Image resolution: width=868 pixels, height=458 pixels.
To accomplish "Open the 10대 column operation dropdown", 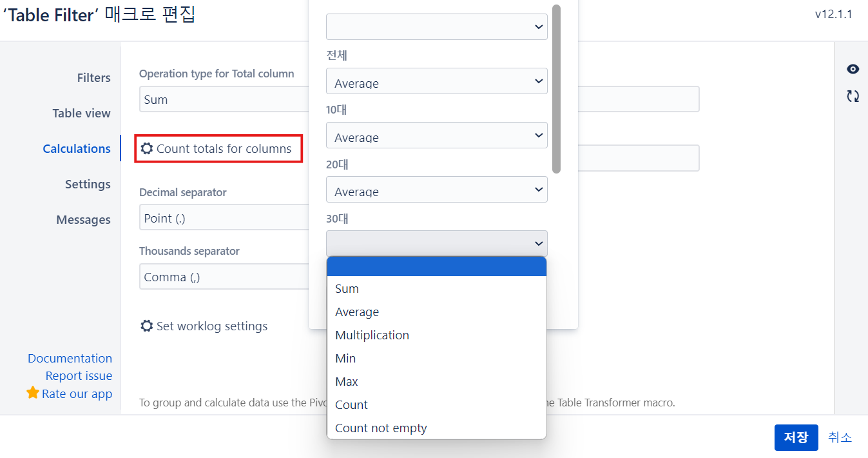I will [x=436, y=136].
